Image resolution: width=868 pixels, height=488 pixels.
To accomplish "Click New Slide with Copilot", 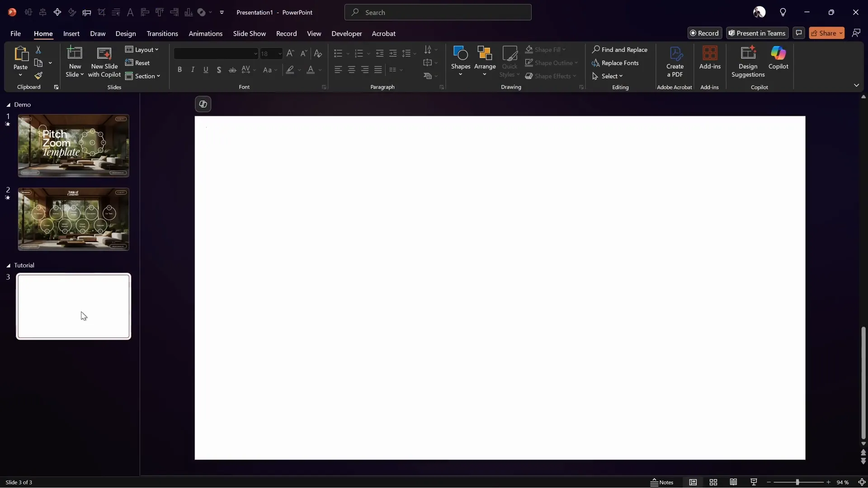I will (x=104, y=61).
